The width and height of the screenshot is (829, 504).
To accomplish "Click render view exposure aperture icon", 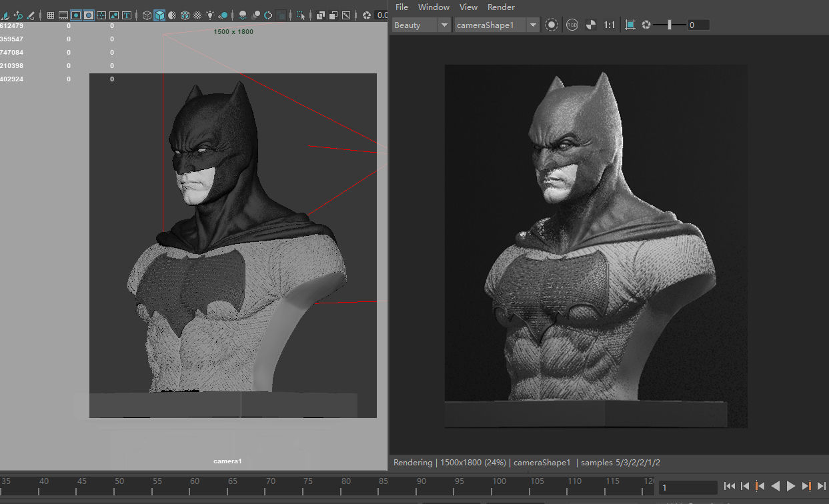I will coord(646,25).
